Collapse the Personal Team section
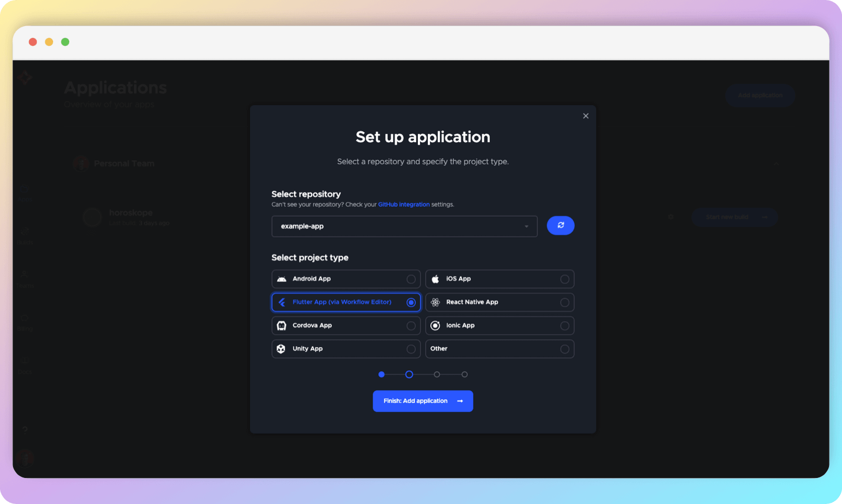Image resolution: width=842 pixels, height=504 pixels. (776, 163)
